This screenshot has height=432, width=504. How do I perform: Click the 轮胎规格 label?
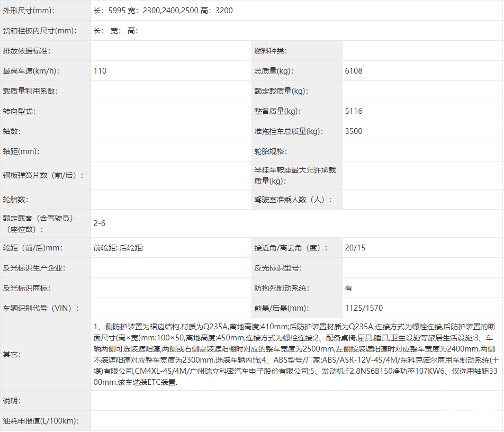[x=271, y=152]
